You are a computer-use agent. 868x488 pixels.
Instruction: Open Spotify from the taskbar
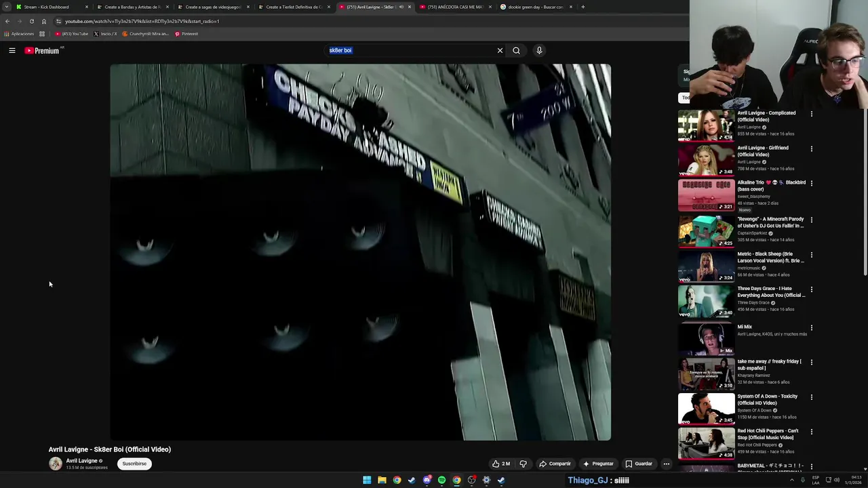(x=441, y=480)
